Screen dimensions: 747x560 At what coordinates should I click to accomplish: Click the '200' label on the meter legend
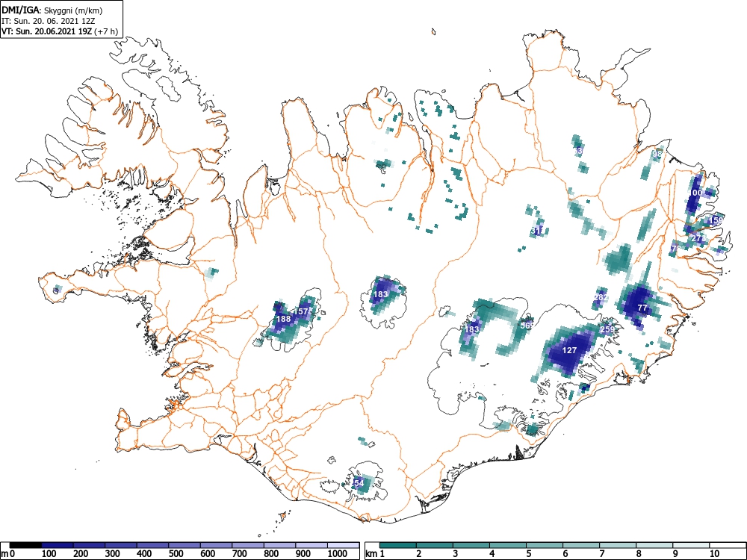click(x=81, y=554)
